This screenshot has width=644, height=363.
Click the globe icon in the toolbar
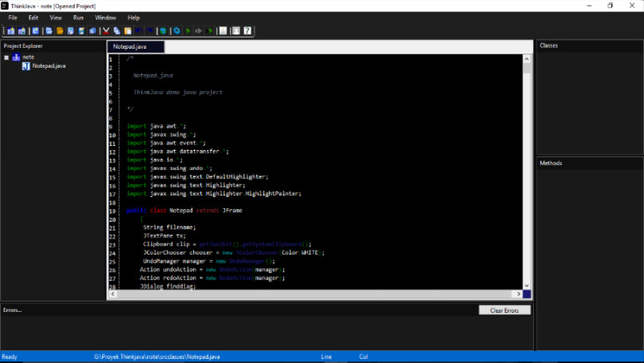163,31
